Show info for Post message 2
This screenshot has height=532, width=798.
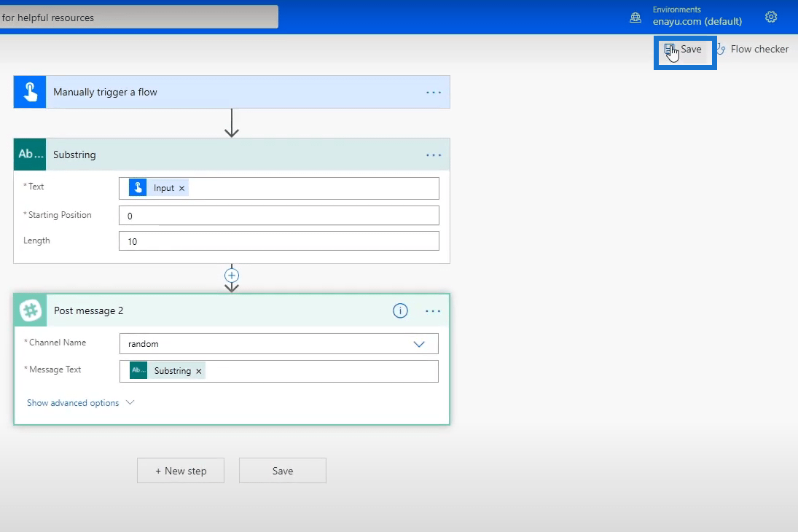(x=400, y=310)
